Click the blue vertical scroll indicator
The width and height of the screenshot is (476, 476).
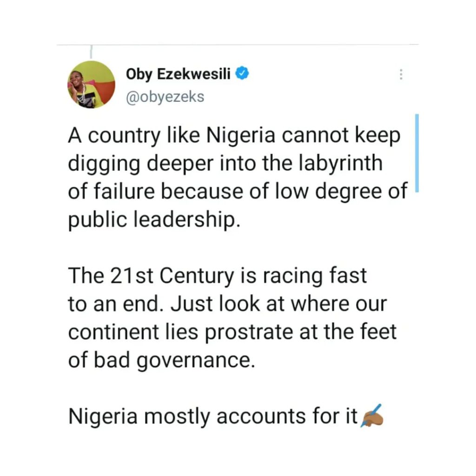click(417, 152)
